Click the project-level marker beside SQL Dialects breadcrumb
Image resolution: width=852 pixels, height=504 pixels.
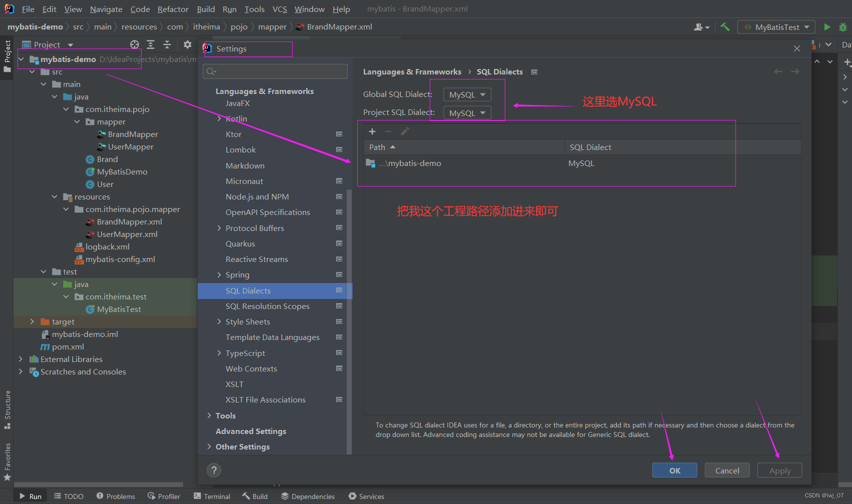534,72
